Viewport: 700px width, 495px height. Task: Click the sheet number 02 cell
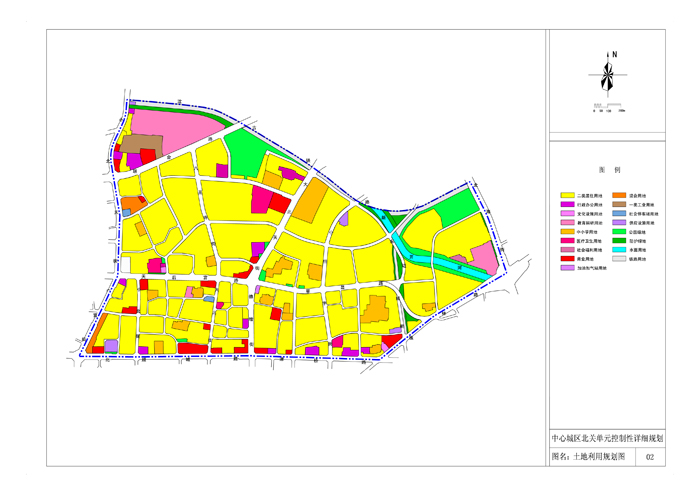[x=652, y=457]
